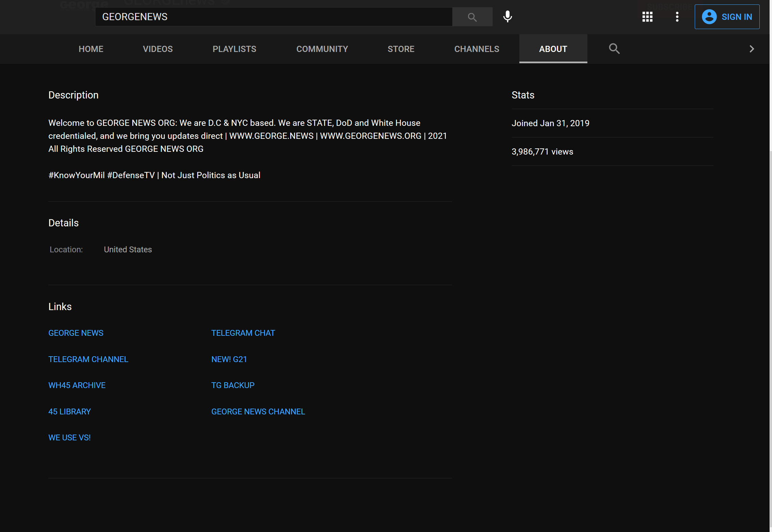Open the WE USE VS! link
772x532 pixels.
(x=69, y=438)
